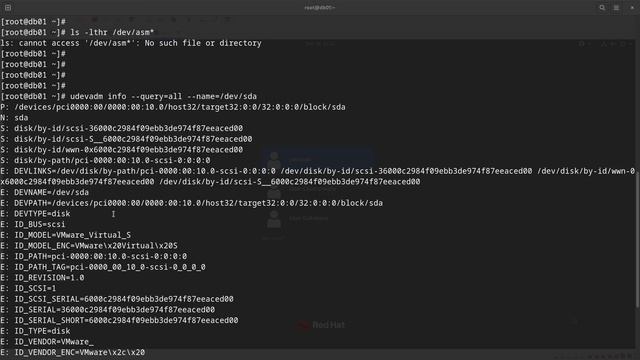This screenshot has width=640, height=360.
Task: Click the 'ls -lthr /dev/asm*' command line
Action: click(78, 32)
